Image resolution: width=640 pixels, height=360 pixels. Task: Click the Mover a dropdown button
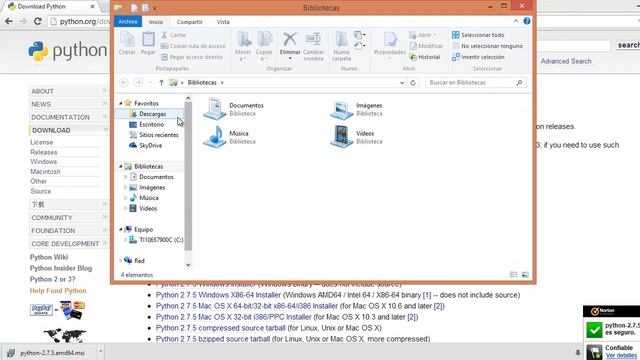[x=243, y=47]
